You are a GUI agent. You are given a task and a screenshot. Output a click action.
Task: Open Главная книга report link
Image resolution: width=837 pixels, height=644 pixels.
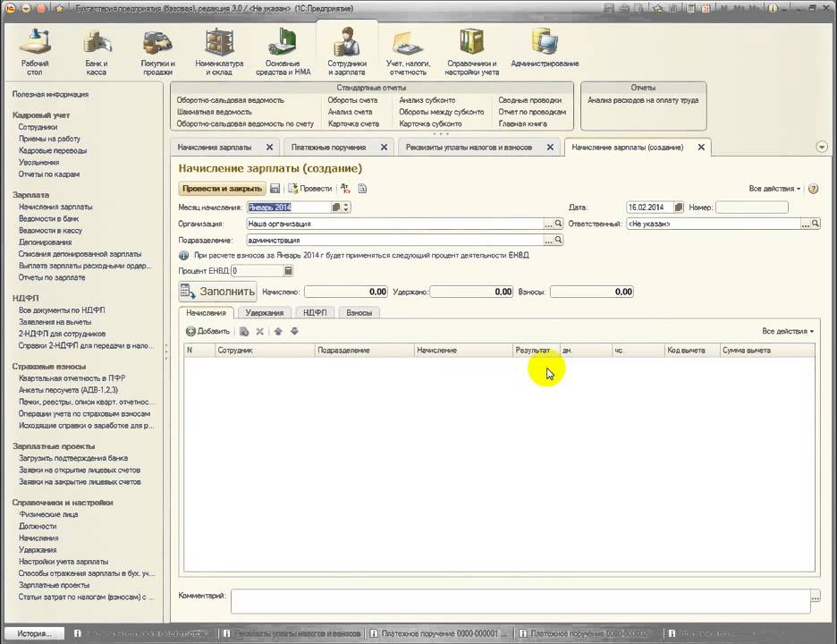pos(522,123)
